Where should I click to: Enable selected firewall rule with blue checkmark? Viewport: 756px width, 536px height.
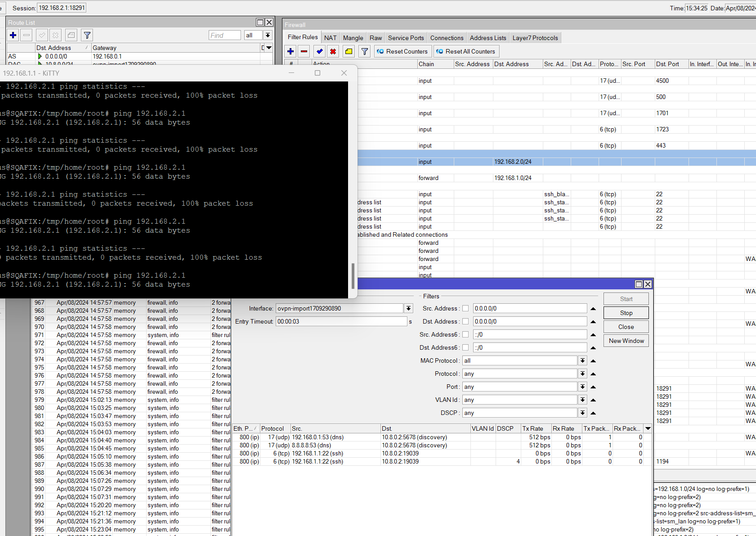(320, 51)
